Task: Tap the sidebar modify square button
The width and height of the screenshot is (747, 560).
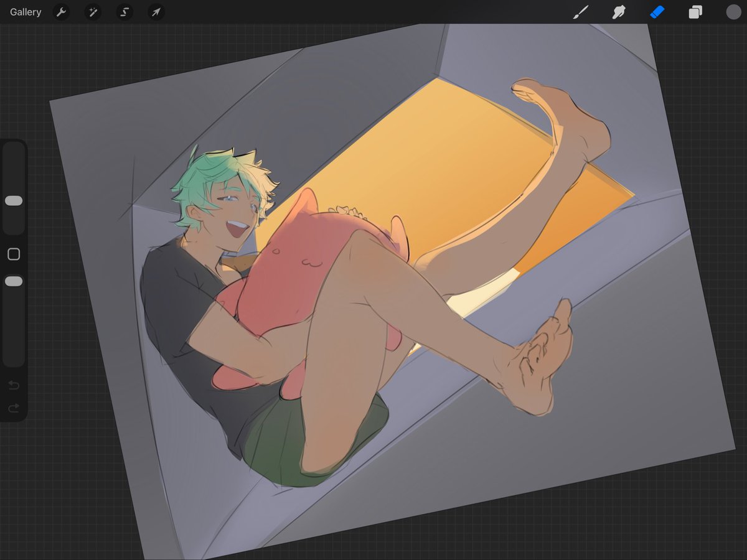Action: [14, 254]
